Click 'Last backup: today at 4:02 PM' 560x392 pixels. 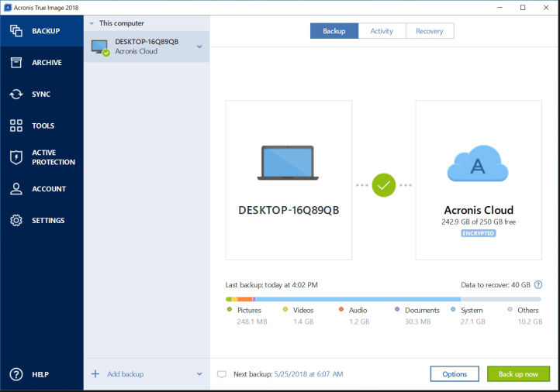(271, 285)
